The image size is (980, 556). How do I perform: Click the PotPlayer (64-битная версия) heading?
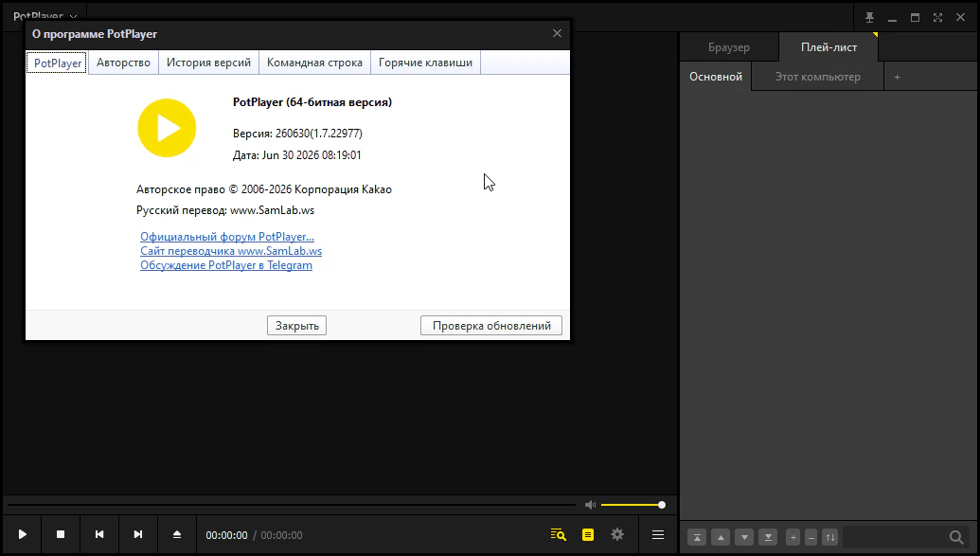tap(312, 102)
